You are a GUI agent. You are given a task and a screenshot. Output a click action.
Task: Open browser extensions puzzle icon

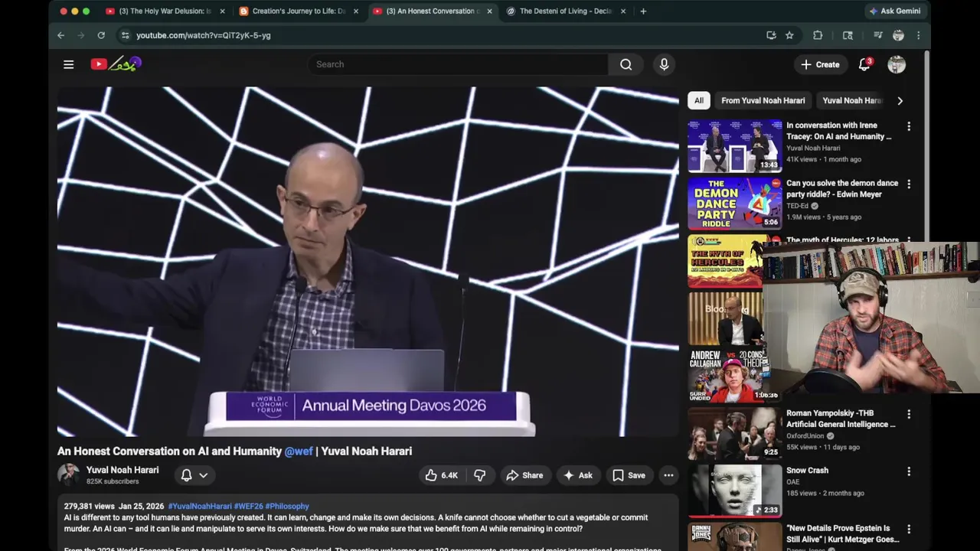point(818,35)
